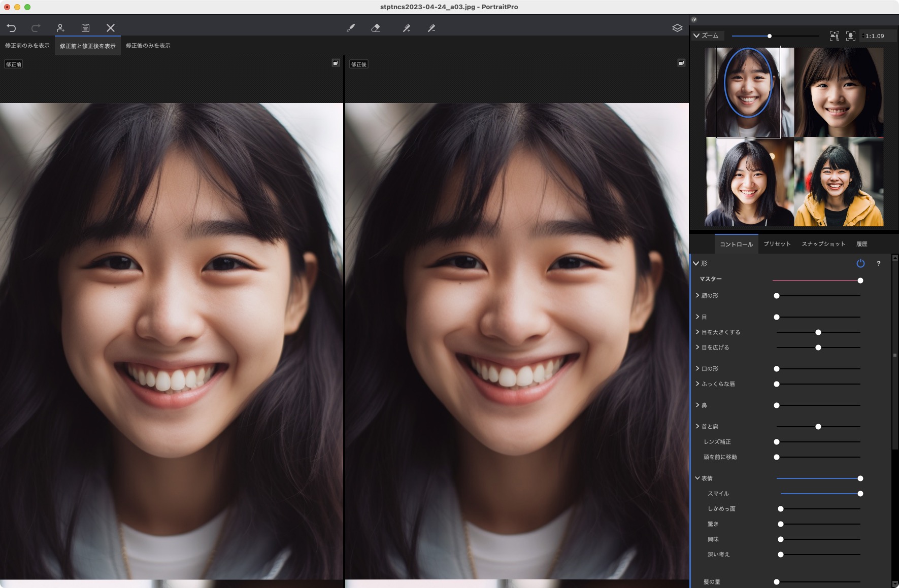899x588 pixels.
Task: Click the ? help button in the 形 panel
Action: (x=879, y=263)
